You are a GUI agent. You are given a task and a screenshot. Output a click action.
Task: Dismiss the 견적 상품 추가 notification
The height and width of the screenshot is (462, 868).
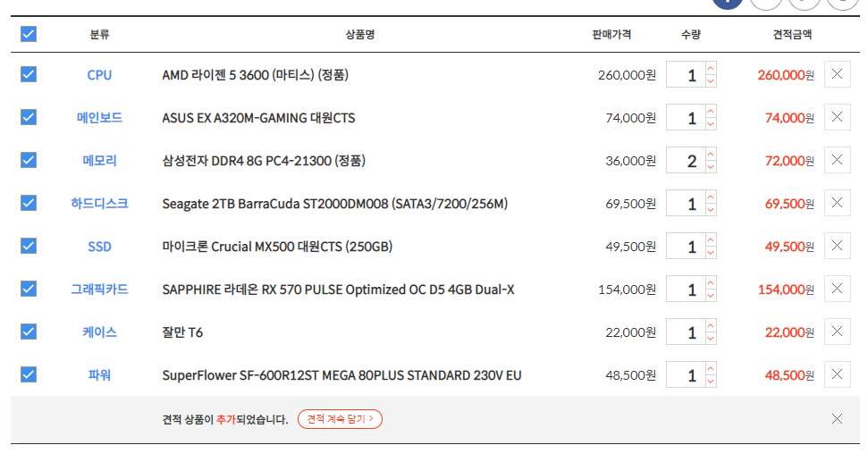pyautogui.click(x=837, y=418)
